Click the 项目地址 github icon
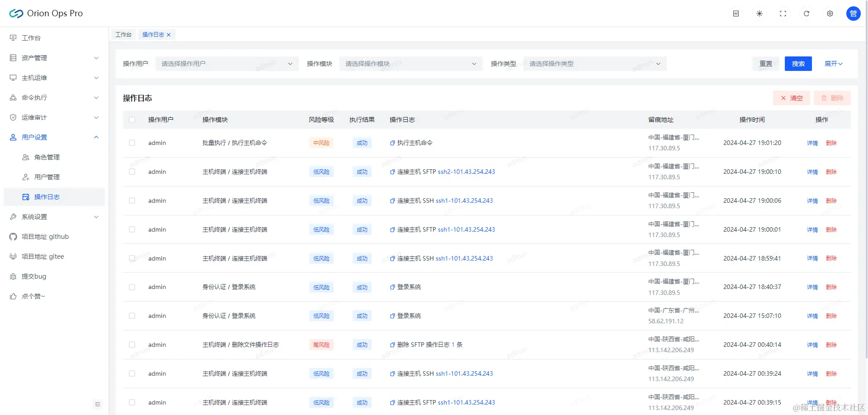This screenshot has height=415, width=868. [13, 237]
